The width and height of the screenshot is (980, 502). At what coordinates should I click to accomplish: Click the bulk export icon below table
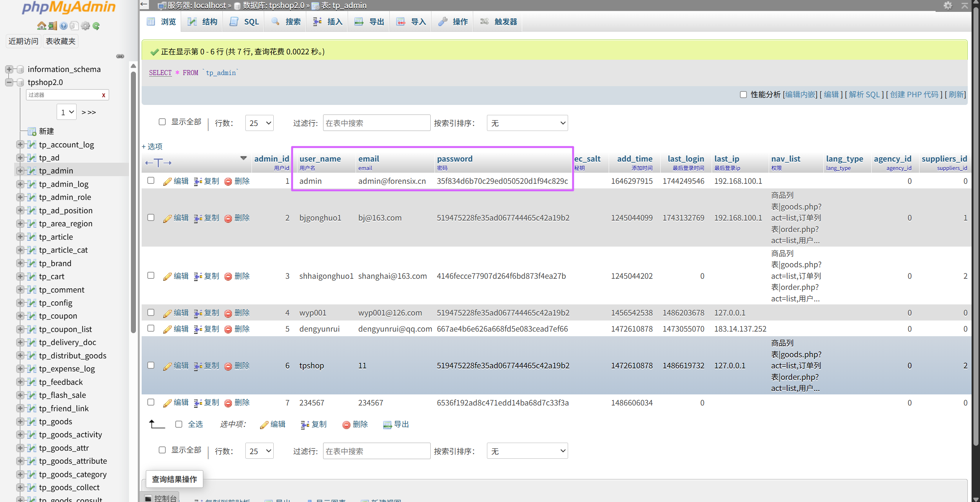coord(387,425)
